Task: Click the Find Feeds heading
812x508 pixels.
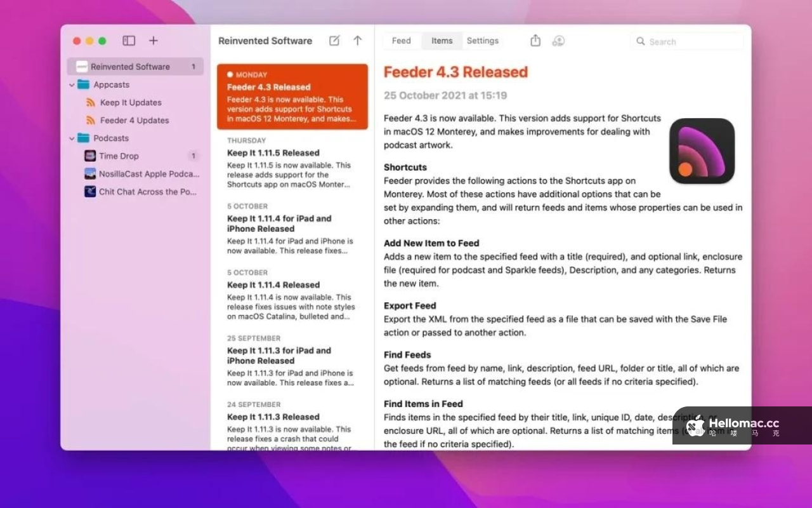Action: (407, 354)
